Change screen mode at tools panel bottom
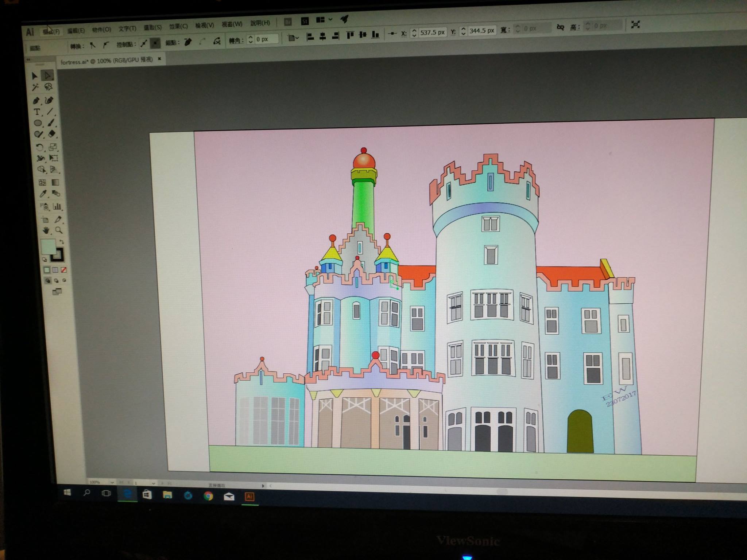 pos(57,292)
